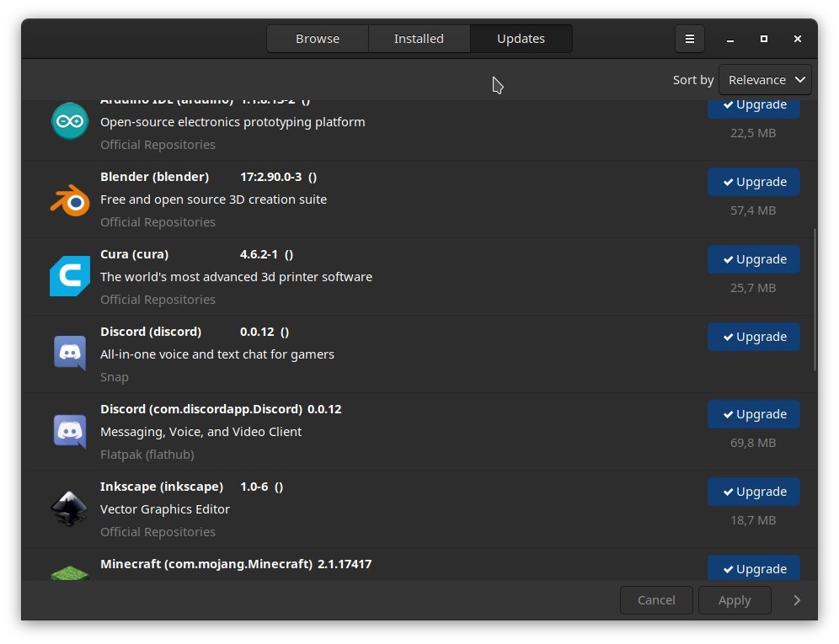Click the 'Flatpak (flathub)' source label
This screenshot has width=839, height=644.
[x=147, y=455]
